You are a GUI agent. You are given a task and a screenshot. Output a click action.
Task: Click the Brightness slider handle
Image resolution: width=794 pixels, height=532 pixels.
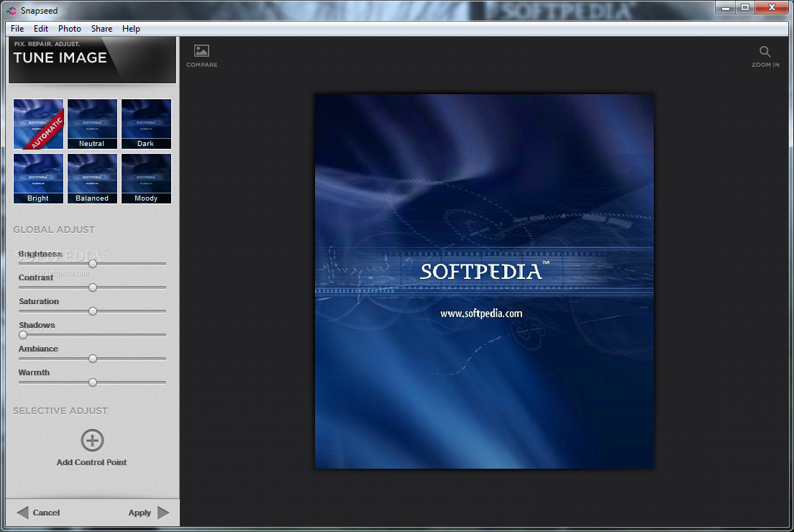point(93,264)
